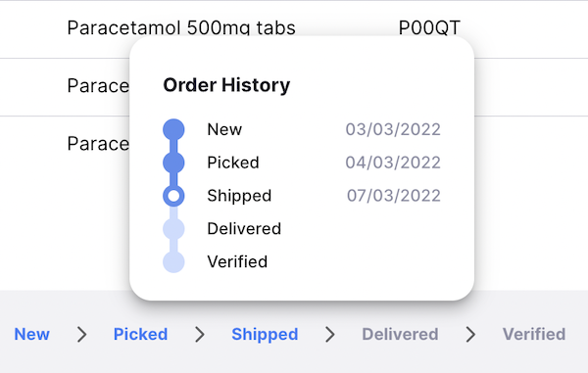Click chevron arrow between Picked and Shipped
This screenshot has width=588, height=373.
200,334
